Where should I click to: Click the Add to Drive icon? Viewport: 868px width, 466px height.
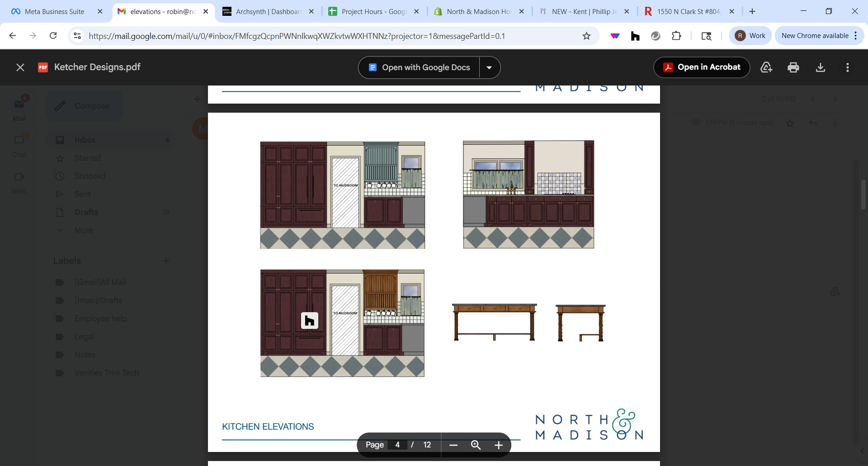766,67
